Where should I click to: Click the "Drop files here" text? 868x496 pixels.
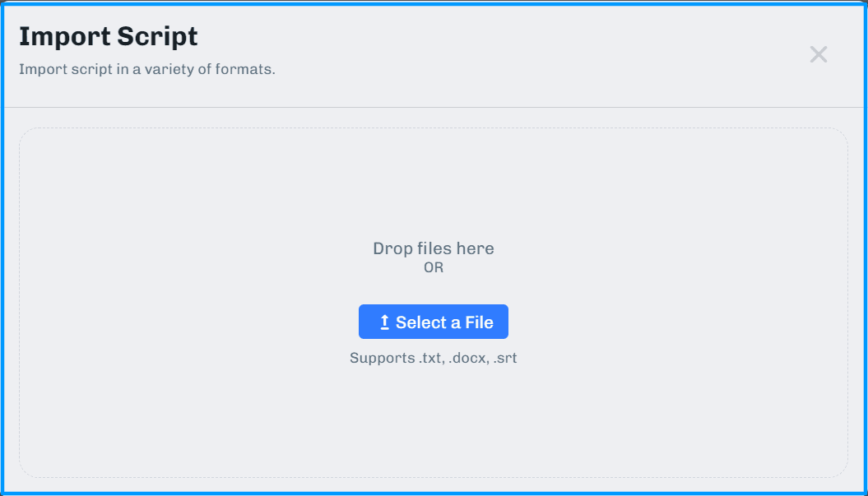point(434,248)
